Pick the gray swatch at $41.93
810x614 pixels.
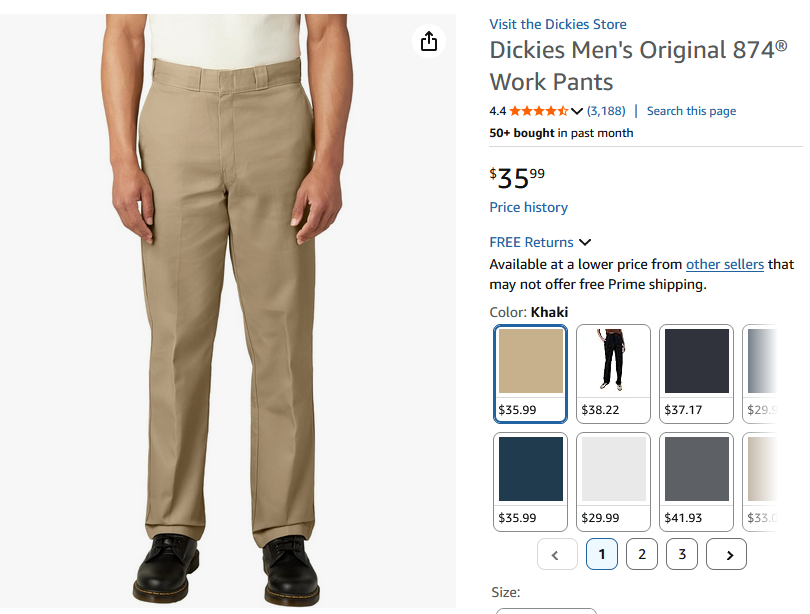pyautogui.click(x=696, y=482)
